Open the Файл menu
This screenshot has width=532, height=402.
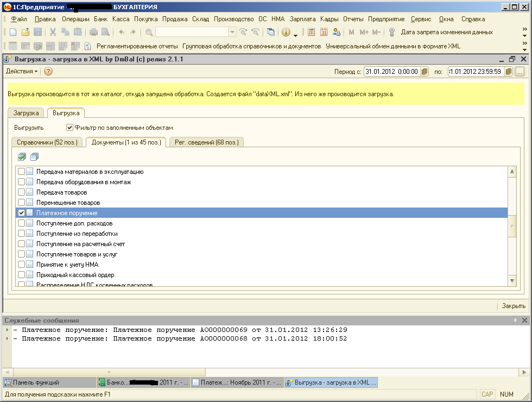coord(18,19)
